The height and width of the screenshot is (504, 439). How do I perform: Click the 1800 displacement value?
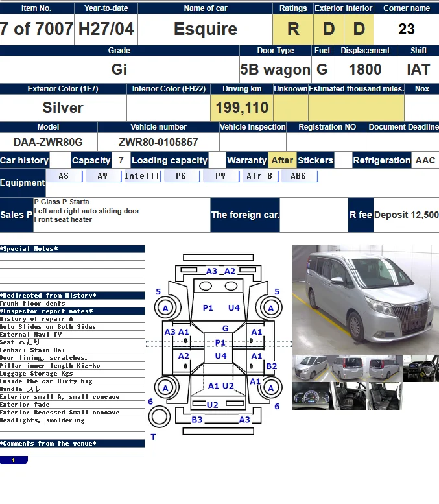365,69
